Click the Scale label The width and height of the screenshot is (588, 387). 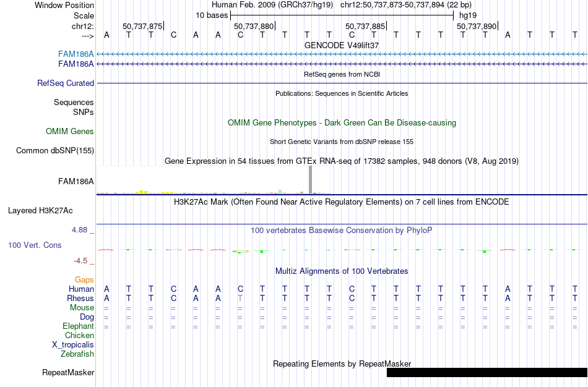point(84,15)
